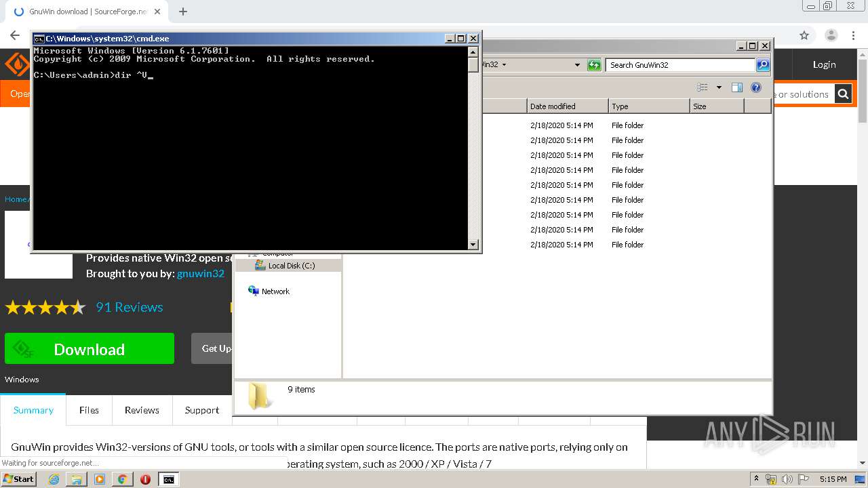
Task: Switch to Chrome on the taskbar
Action: click(x=122, y=479)
